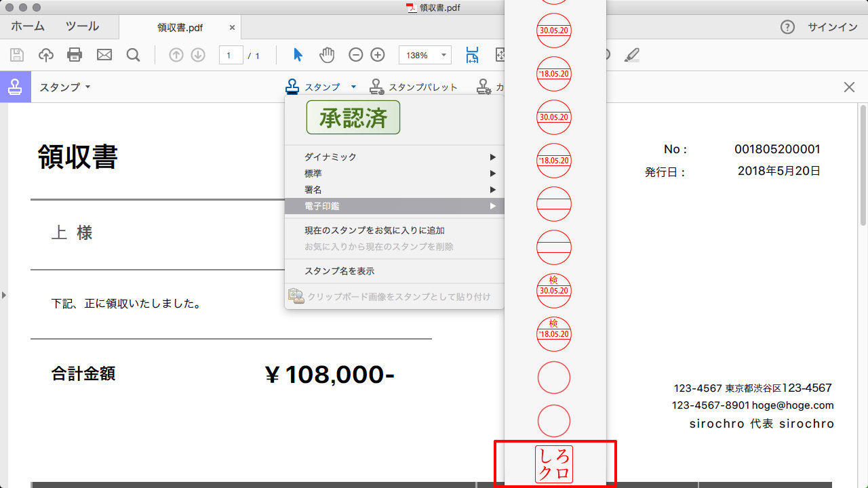Click the upload to cloud icon

[46, 55]
